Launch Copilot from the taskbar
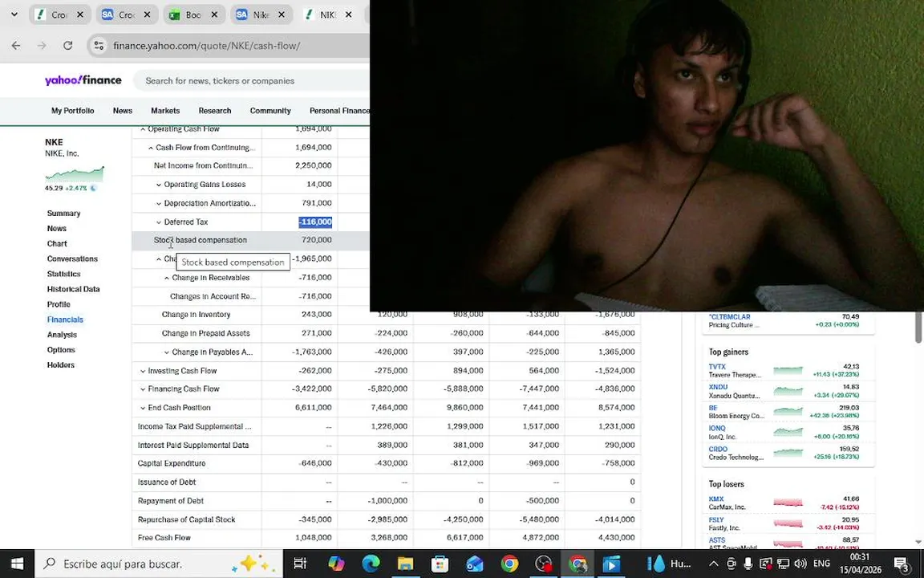 tap(337, 564)
